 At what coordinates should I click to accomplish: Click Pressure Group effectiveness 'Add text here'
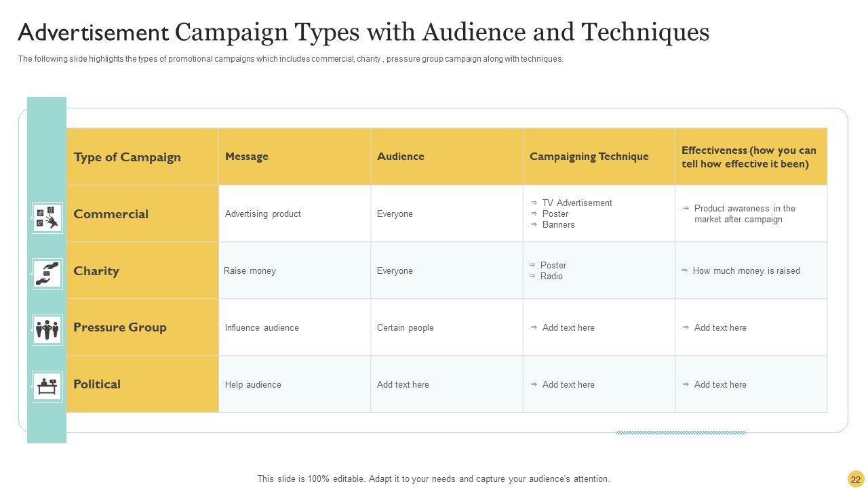click(720, 328)
